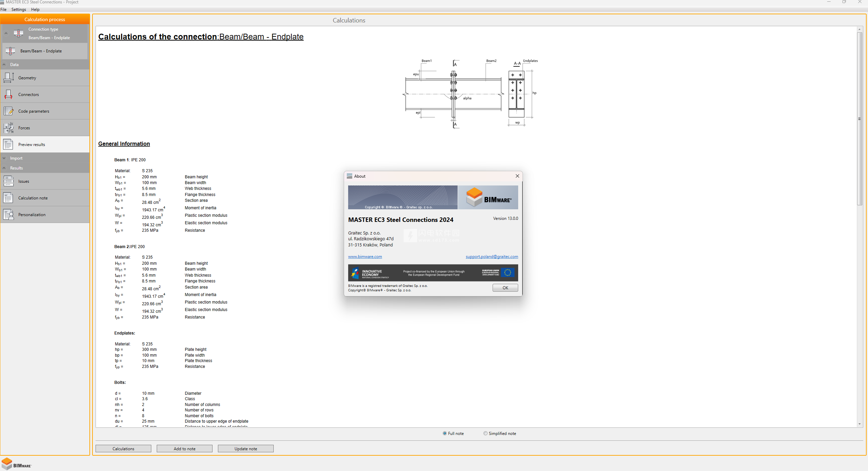868x471 pixels.
Task: Open the Geometry data page
Action: coord(45,78)
